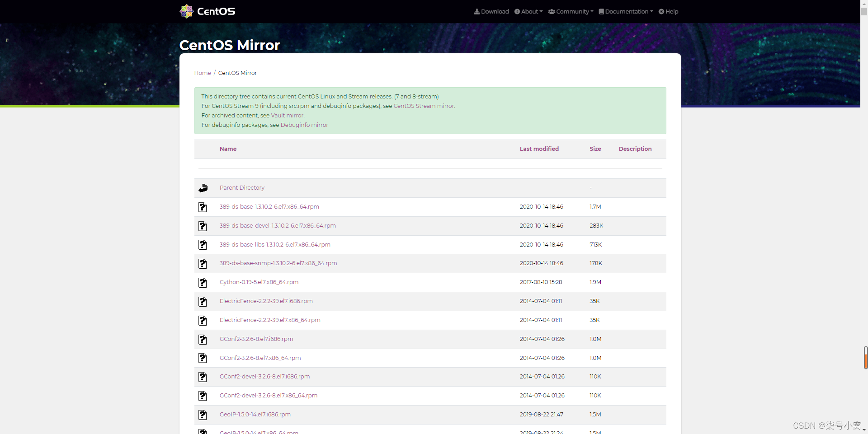Click the Community people icon
The image size is (868, 434).
click(x=551, y=11)
